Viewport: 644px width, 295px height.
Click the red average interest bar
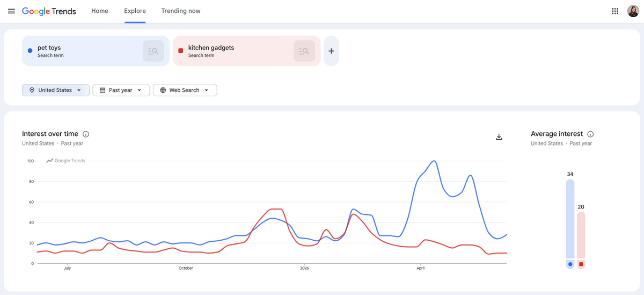click(x=581, y=235)
